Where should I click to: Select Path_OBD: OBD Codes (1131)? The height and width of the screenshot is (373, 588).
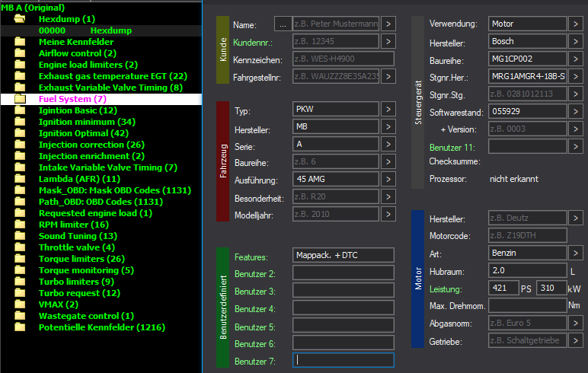pyautogui.click(x=101, y=202)
